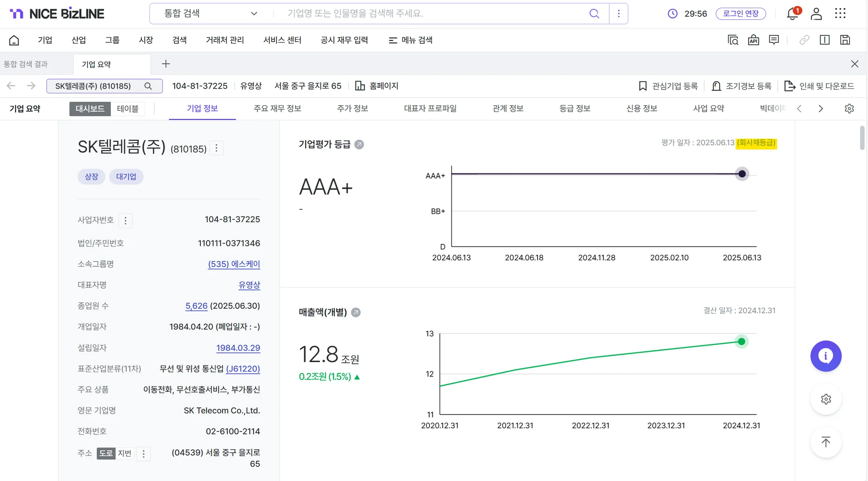This screenshot has height=481, width=868.
Task: Click the right chevron to reveal more tabs
Action: [x=821, y=108]
